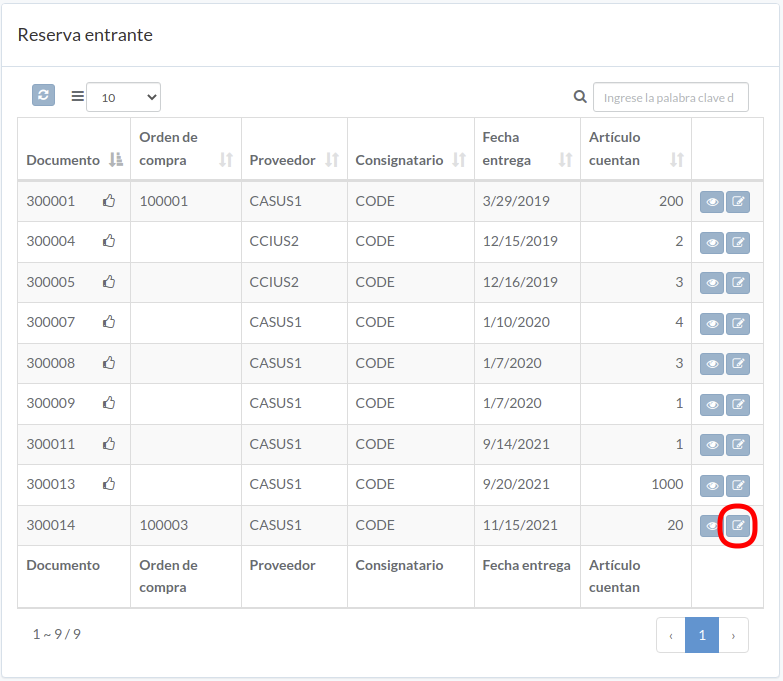Click delivery date 9/14/2021

coord(516,444)
